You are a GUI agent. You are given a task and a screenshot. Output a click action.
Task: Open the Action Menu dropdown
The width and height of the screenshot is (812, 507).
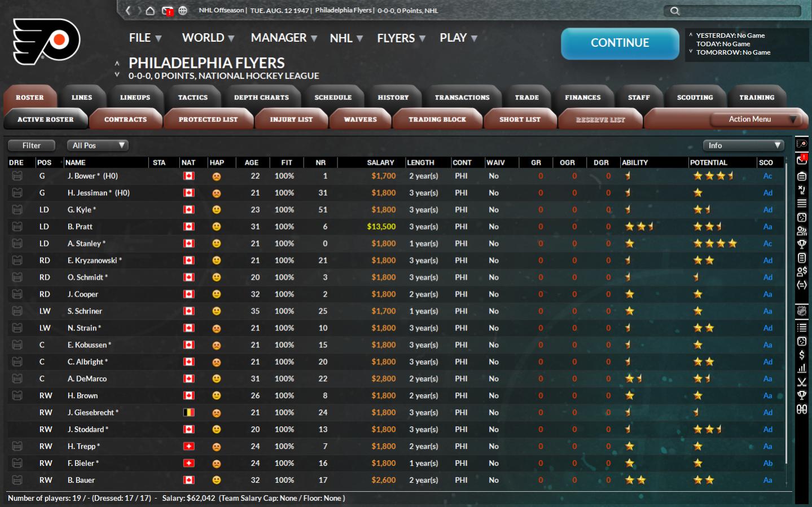756,120
